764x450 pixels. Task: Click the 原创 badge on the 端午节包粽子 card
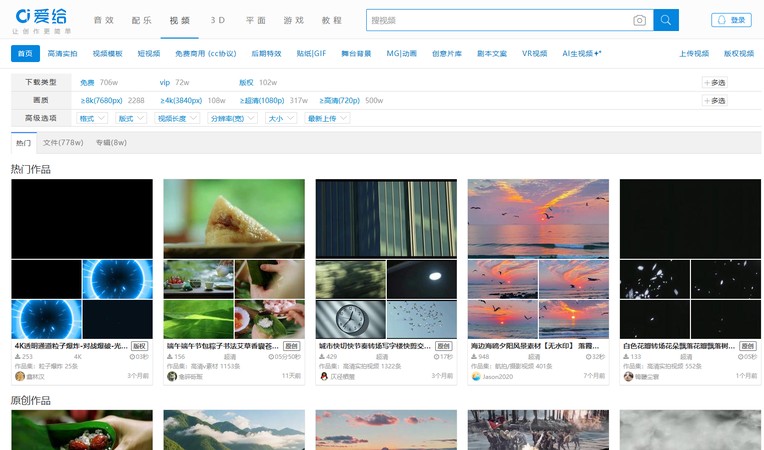point(291,346)
